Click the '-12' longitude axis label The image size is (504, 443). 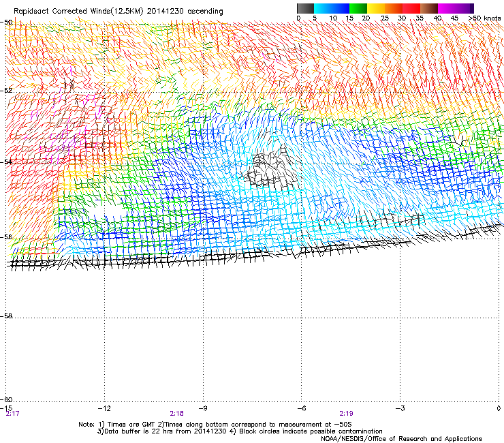(x=104, y=408)
